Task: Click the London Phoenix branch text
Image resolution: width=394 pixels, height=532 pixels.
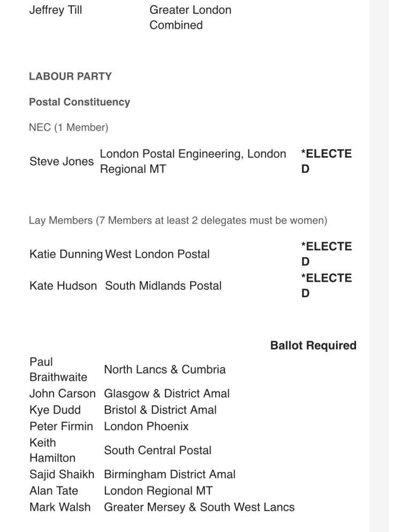Action: (146, 427)
